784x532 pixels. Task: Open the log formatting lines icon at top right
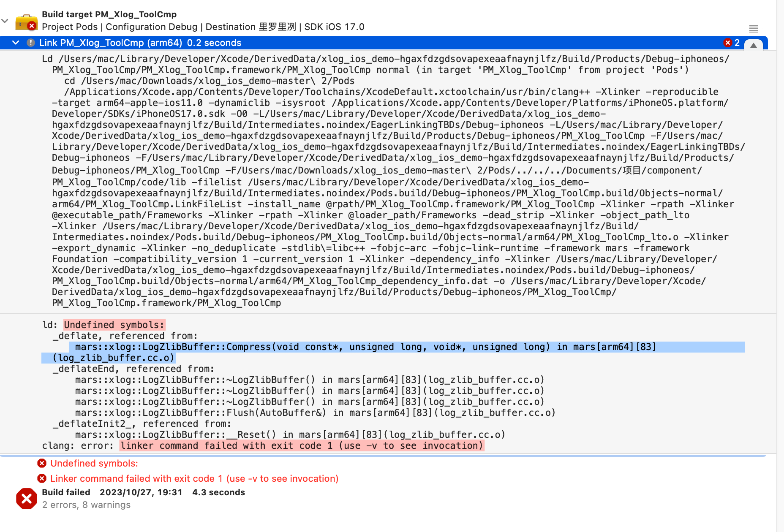click(754, 29)
